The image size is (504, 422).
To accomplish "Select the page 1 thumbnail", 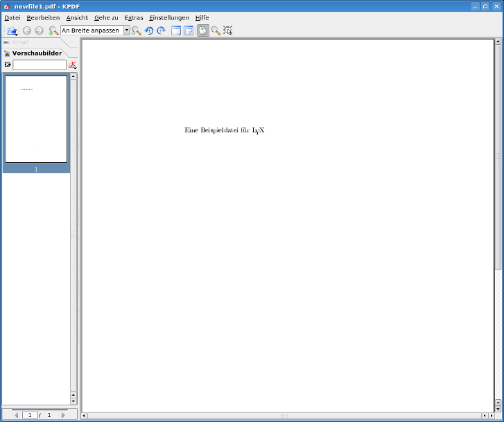I will tap(36, 119).
